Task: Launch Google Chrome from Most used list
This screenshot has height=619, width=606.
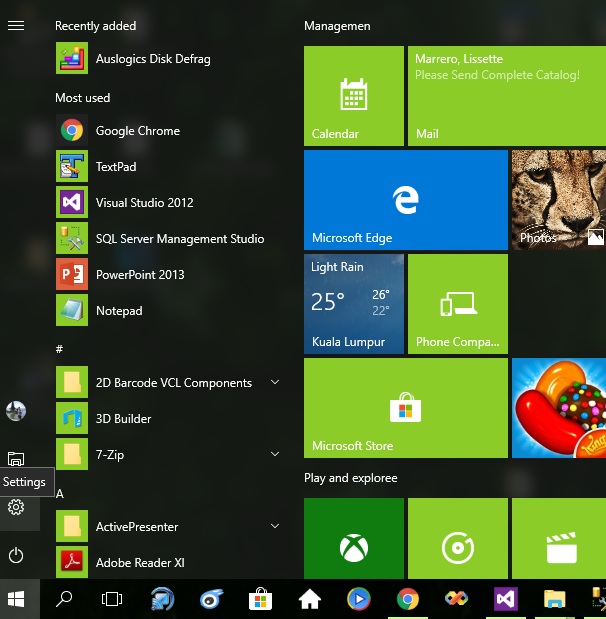Action: click(x=72, y=130)
